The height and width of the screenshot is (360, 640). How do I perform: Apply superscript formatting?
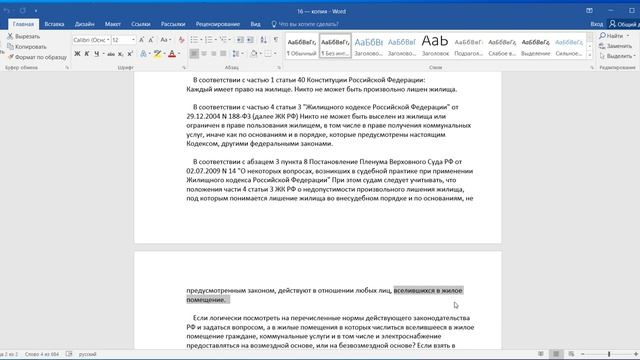point(130,53)
